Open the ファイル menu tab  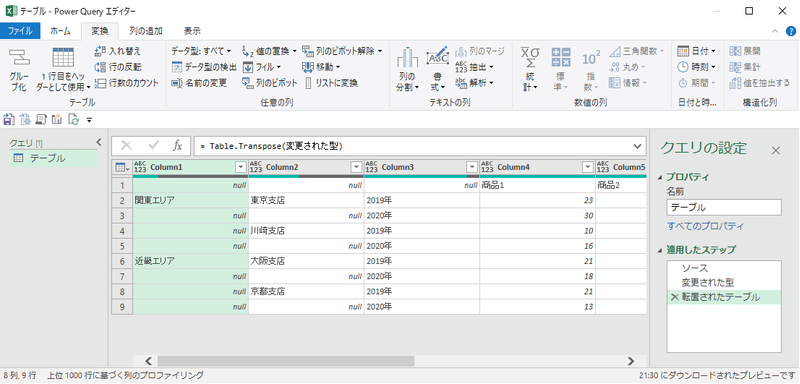(20, 31)
